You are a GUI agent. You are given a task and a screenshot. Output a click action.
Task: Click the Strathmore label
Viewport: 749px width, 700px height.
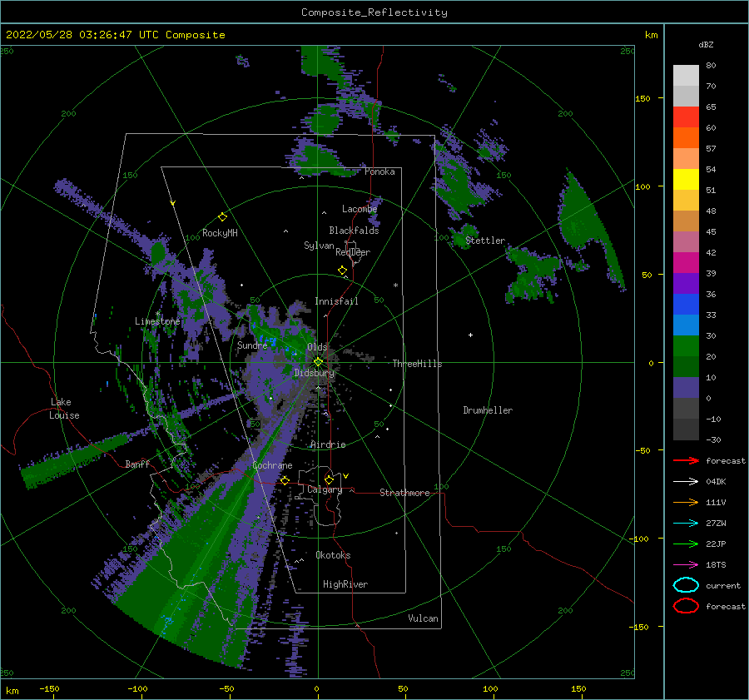404,493
